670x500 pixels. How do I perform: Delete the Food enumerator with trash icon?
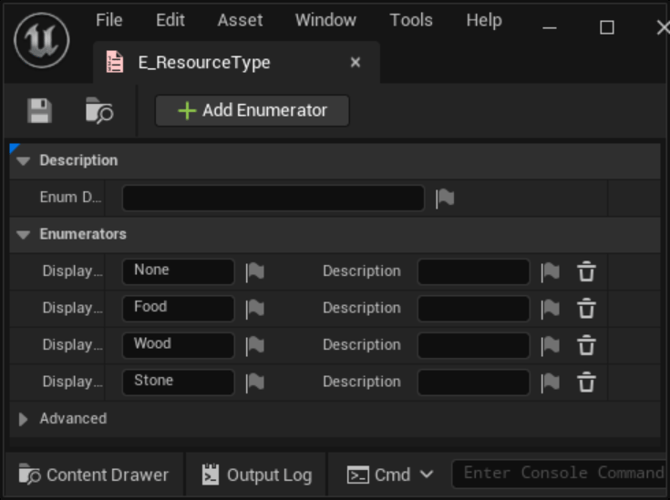coord(587,308)
